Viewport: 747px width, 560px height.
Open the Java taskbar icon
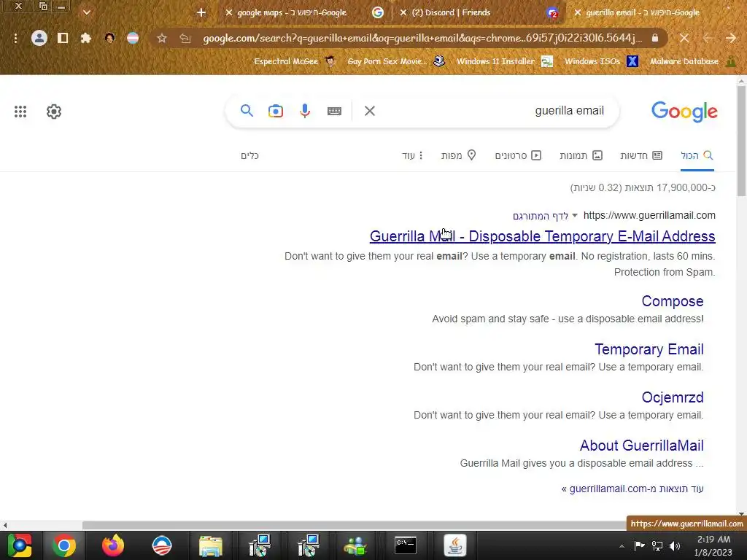(x=455, y=545)
